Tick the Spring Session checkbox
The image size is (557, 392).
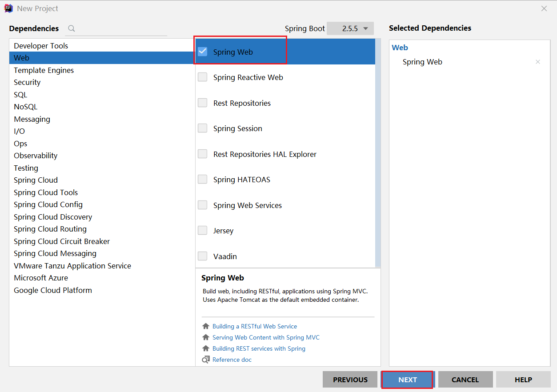[x=203, y=128]
